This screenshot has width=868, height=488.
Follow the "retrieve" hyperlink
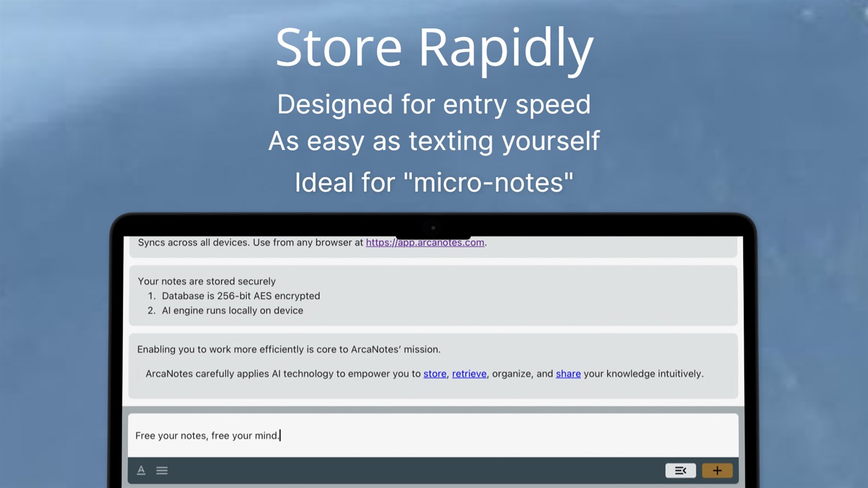point(469,374)
